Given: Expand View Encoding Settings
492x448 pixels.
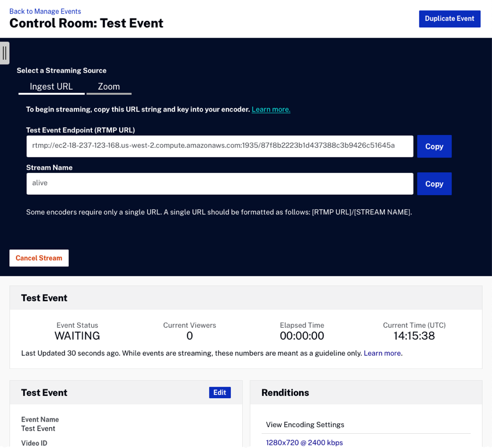Looking at the screenshot, I should 305,425.
